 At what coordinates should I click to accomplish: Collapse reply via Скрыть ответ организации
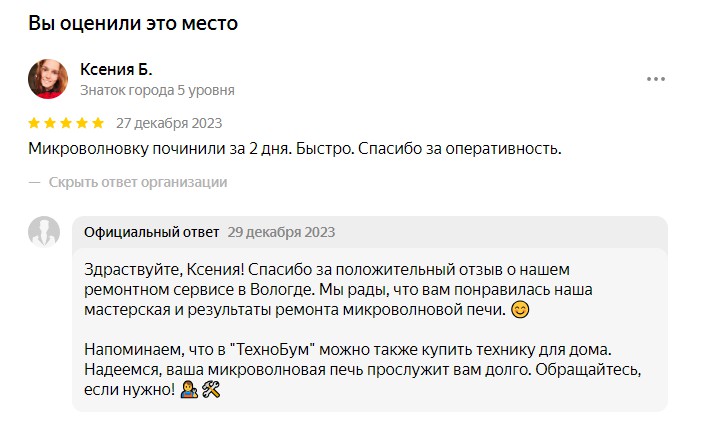137,182
